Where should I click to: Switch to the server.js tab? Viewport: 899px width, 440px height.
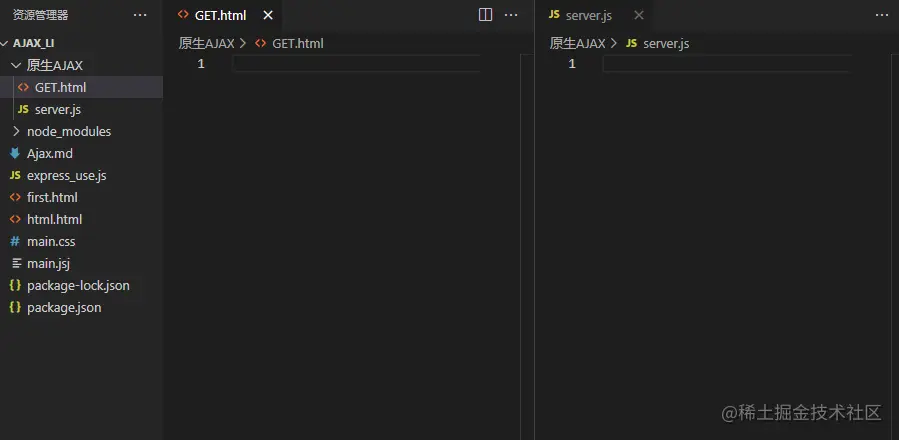pos(593,15)
